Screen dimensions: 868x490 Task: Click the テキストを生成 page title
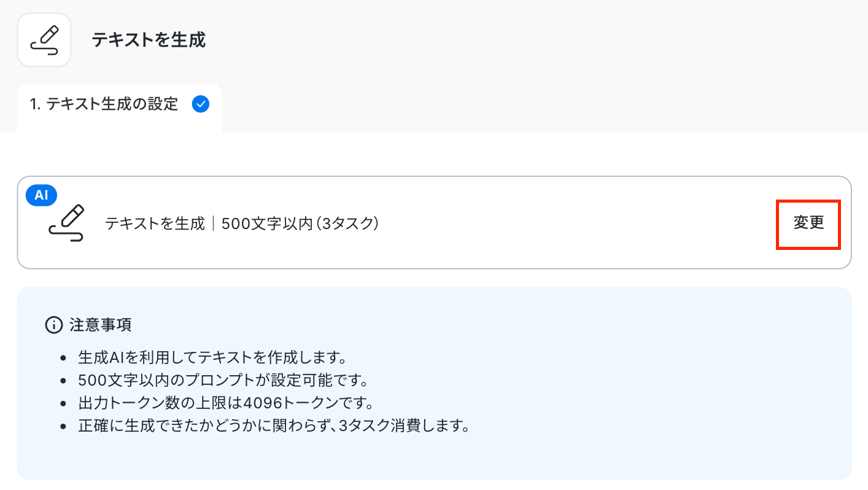(149, 41)
